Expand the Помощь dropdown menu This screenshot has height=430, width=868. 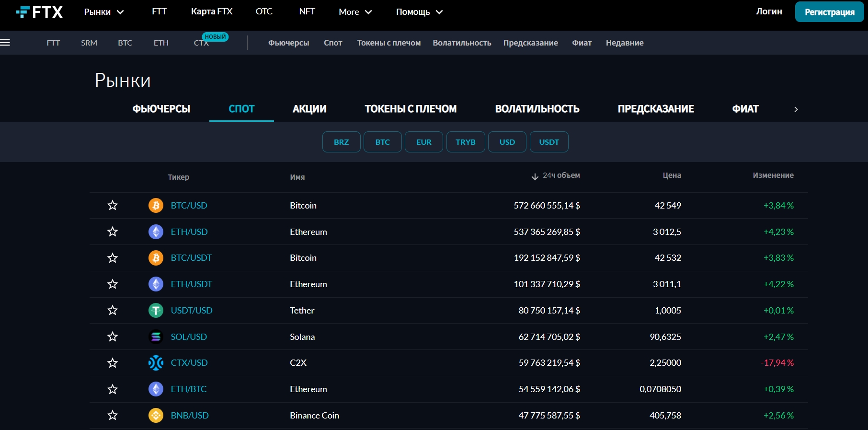419,12
